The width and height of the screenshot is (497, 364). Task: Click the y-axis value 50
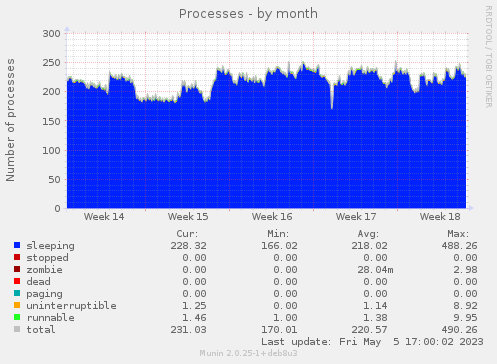tap(55, 180)
